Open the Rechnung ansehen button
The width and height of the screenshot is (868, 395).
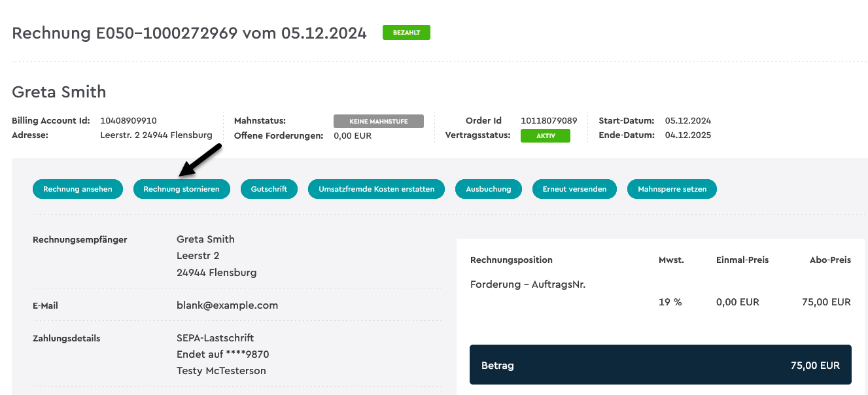coord(78,189)
